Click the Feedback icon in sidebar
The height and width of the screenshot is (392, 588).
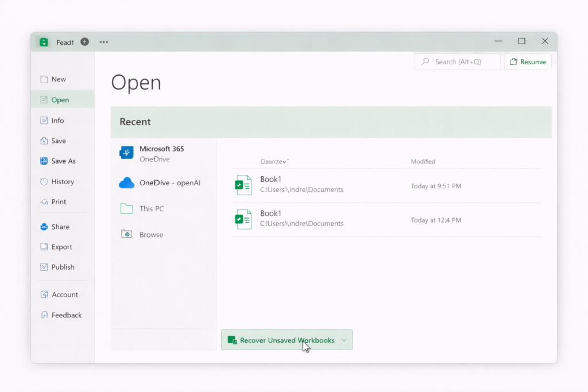pyautogui.click(x=44, y=315)
